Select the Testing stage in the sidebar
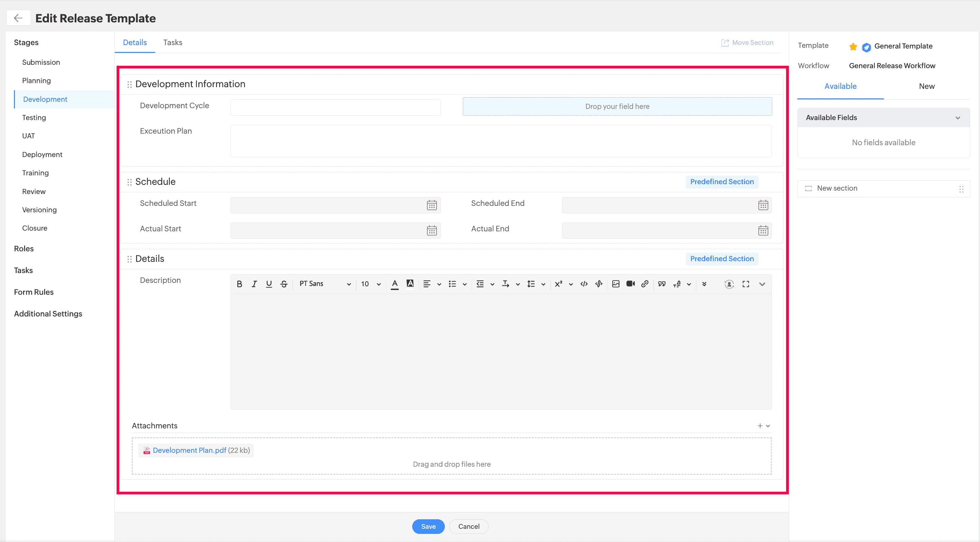 point(34,117)
